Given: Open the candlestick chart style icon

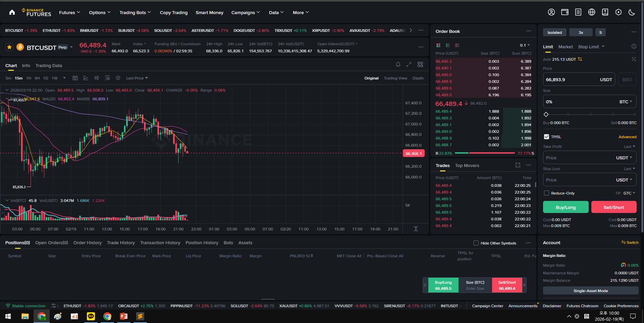Looking at the screenshot, I should [96, 78].
